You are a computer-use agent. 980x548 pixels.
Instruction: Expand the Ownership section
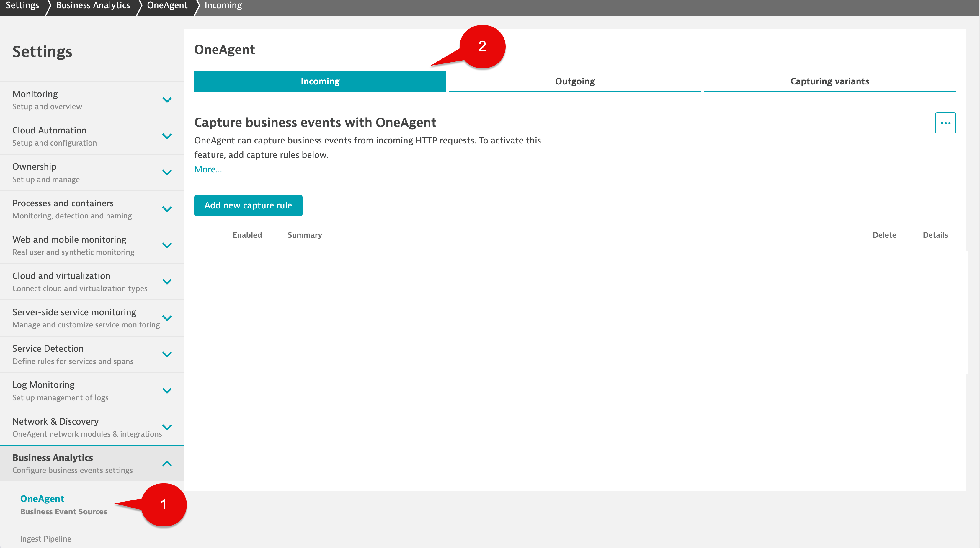(x=167, y=172)
